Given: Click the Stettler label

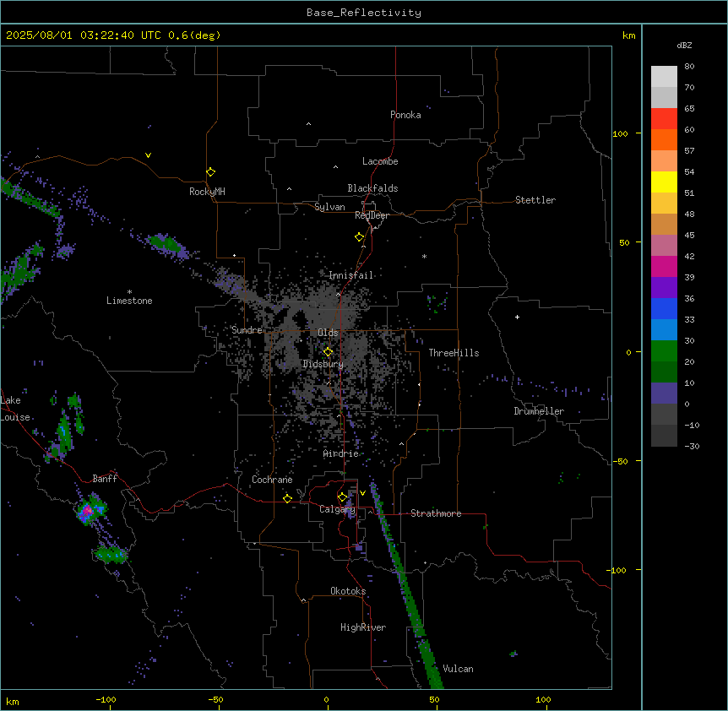Looking at the screenshot, I should pyautogui.click(x=535, y=200).
